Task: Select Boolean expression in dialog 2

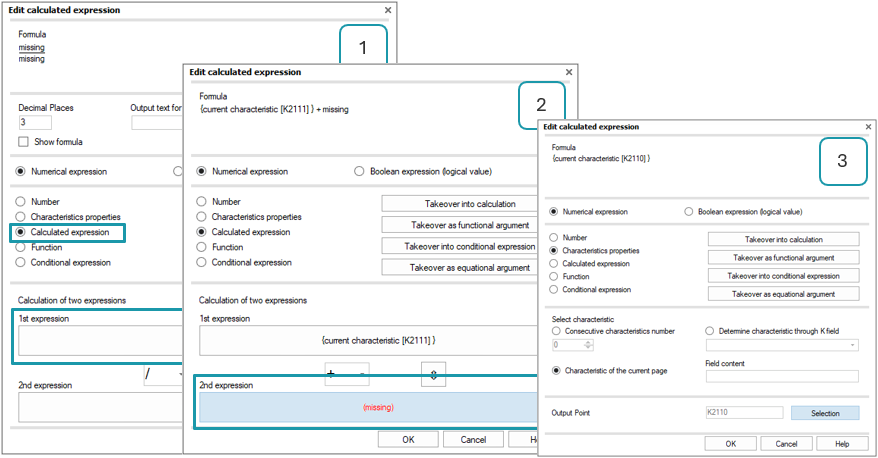Action: click(x=359, y=171)
